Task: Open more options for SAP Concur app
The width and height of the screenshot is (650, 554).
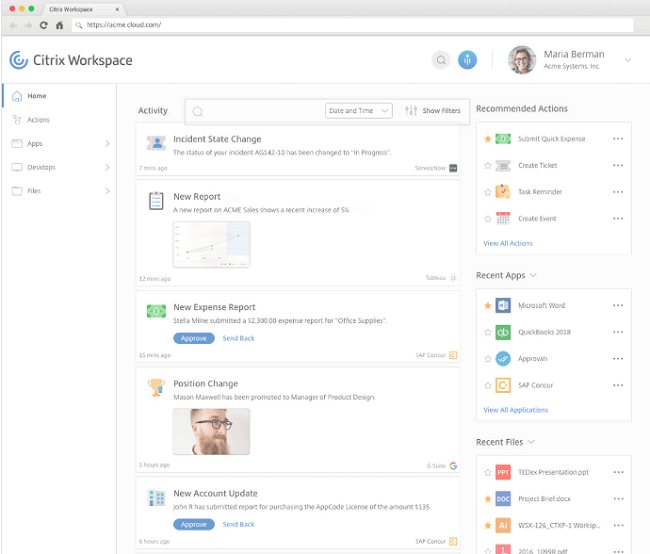Action: [x=618, y=385]
